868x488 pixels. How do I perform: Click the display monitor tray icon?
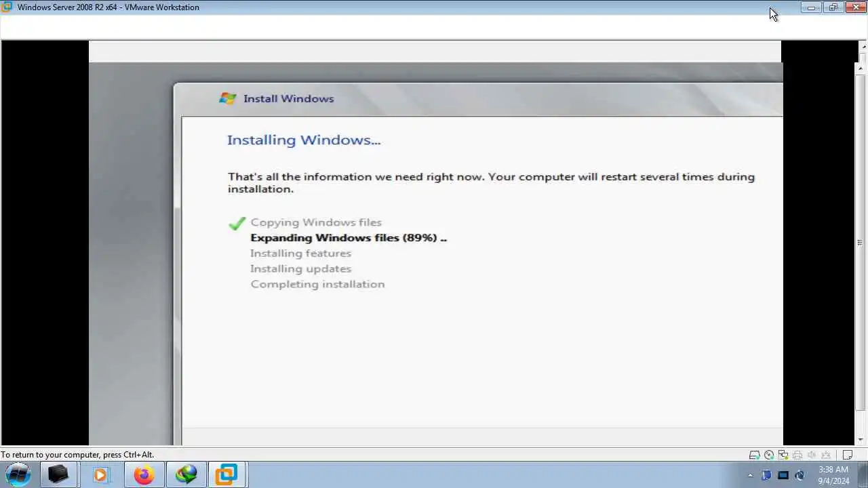coord(783,475)
